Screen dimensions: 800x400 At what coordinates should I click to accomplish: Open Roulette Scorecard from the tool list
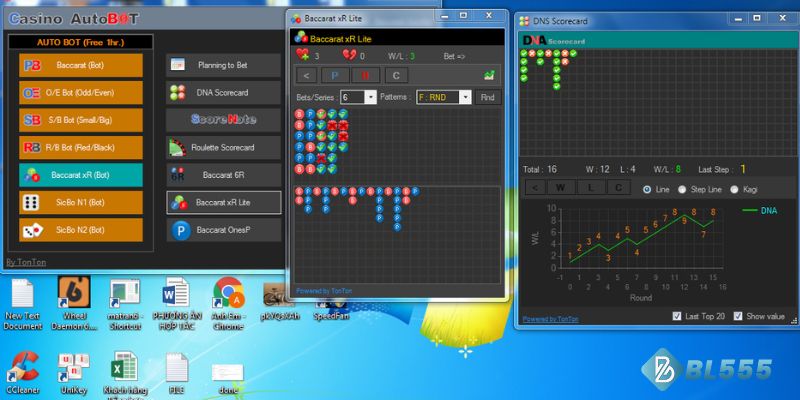tap(223, 147)
